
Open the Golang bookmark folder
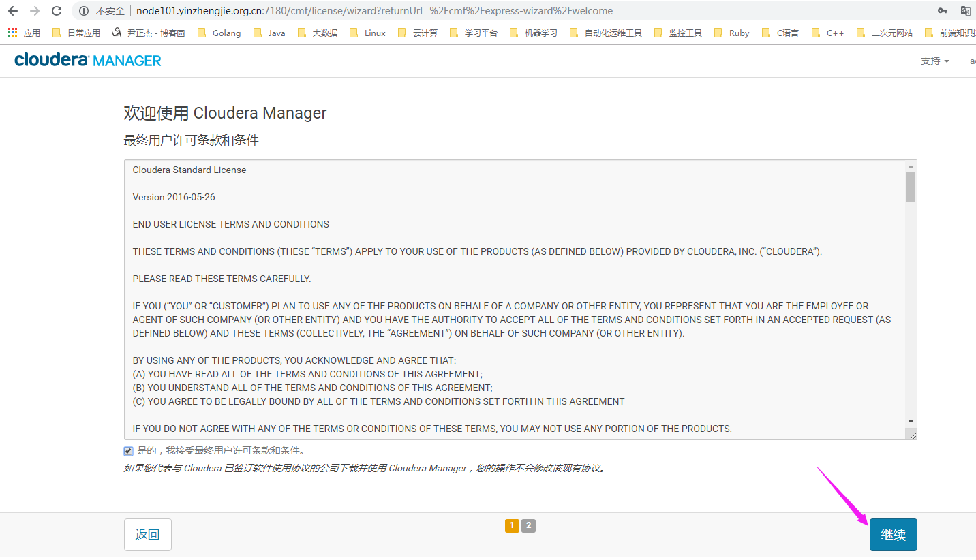tap(219, 33)
